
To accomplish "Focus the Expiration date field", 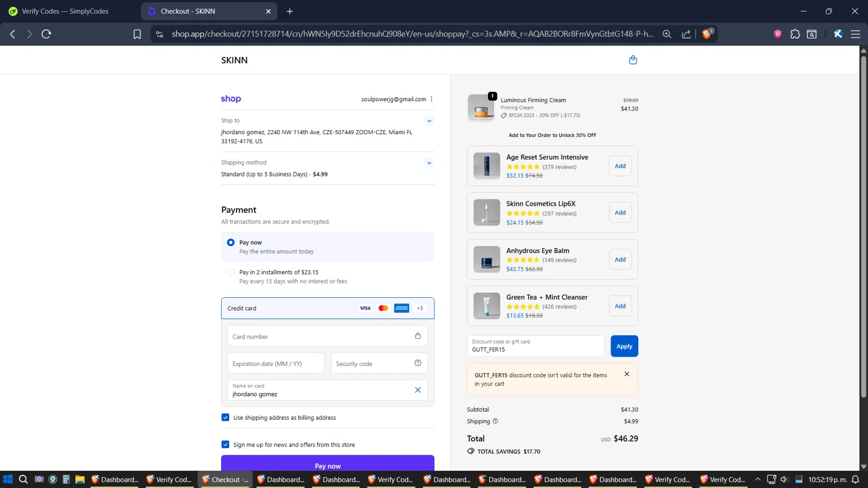I will (x=276, y=363).
